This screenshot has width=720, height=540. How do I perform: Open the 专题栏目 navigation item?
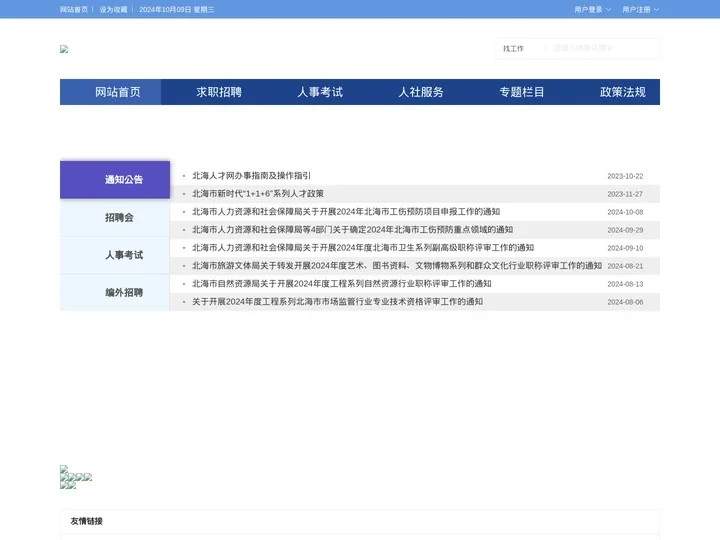522,92
